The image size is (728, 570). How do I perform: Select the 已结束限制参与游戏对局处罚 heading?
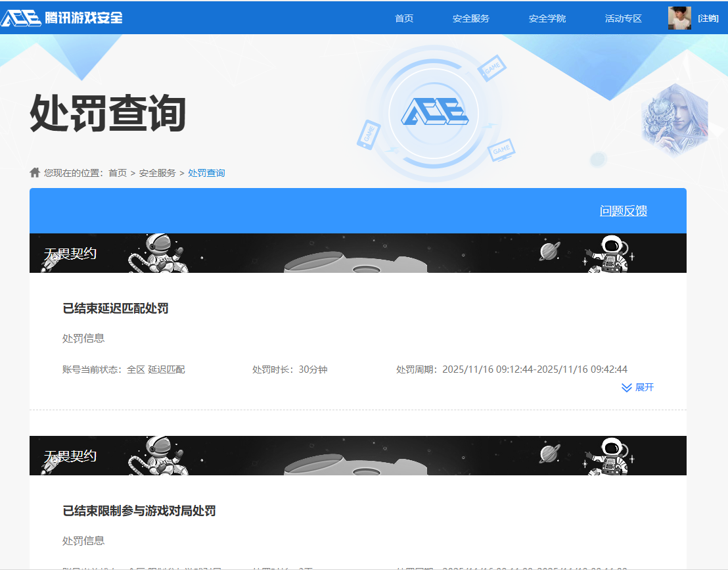pyautogui.click(x=139, y=511)
